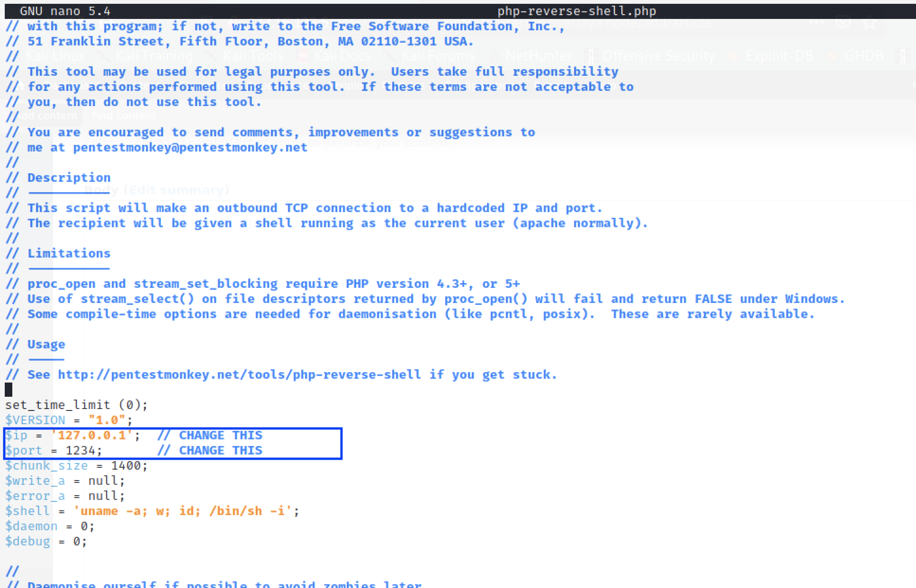This screenshot has height=588, width=916.
Task: Click the 'for any actions performed using this tool' line
Action: point(319,87)
